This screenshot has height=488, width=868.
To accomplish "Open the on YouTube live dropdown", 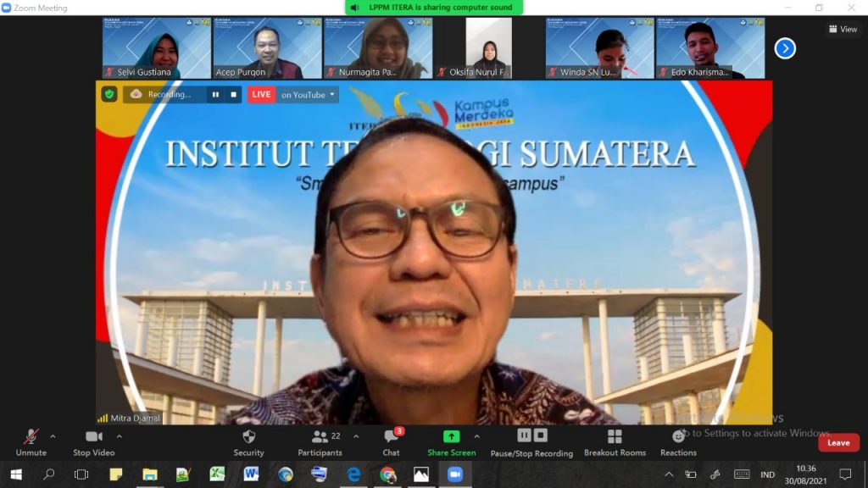I will [x=307, y=95].
